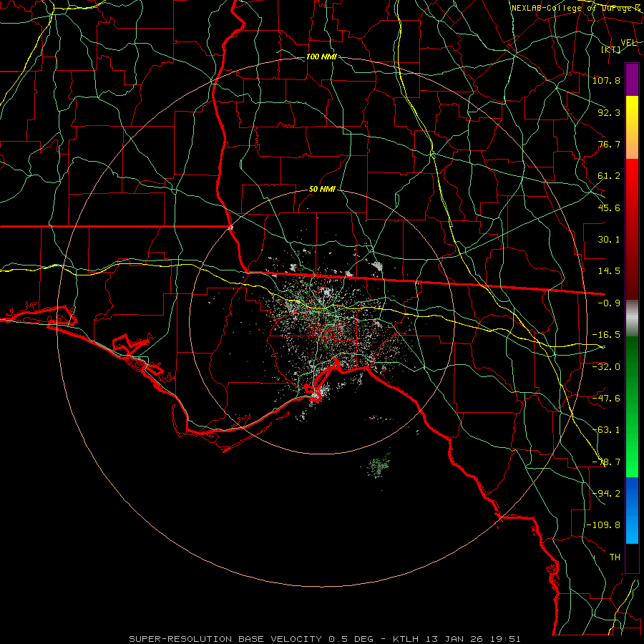The height and width of the screenshot is (644, 644).
Task: Click the TH label on the legend
Action: [x=615, y=557]
